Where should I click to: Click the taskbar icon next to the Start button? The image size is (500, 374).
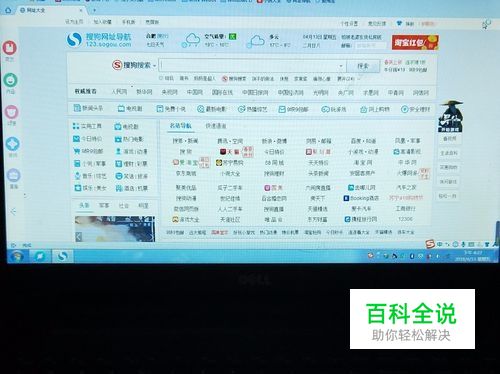pyautogui.click(x=40, y=256)
